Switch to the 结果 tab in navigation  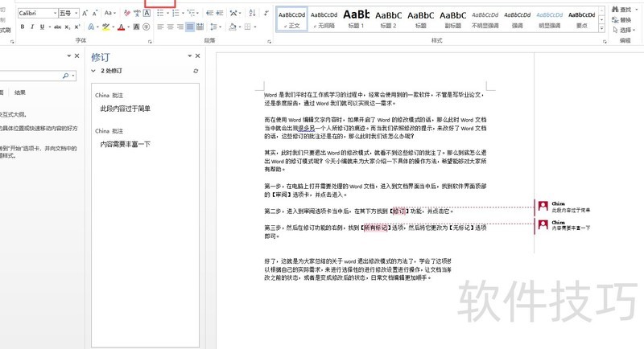pyautogui.click(x=20, y=92)
